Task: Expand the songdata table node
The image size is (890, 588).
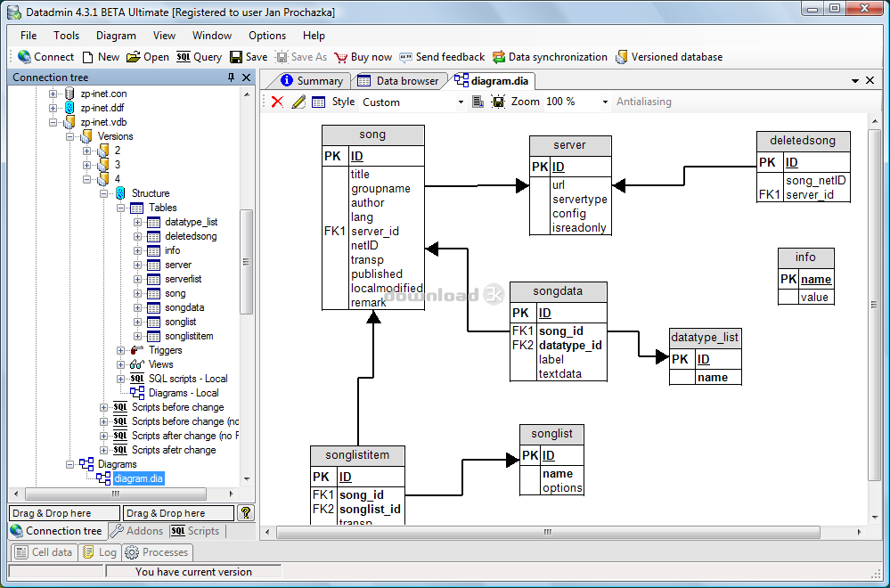Action: 137,307
